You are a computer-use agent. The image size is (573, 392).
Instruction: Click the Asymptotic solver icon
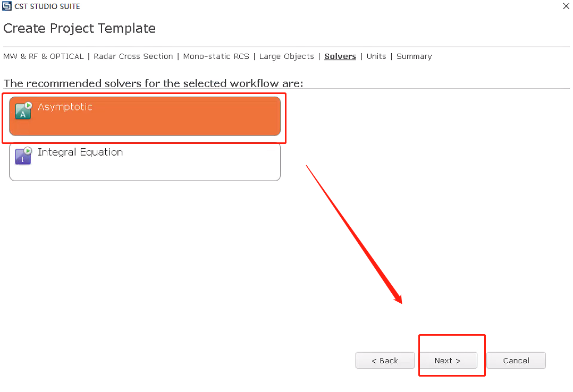tap(23, 110)
